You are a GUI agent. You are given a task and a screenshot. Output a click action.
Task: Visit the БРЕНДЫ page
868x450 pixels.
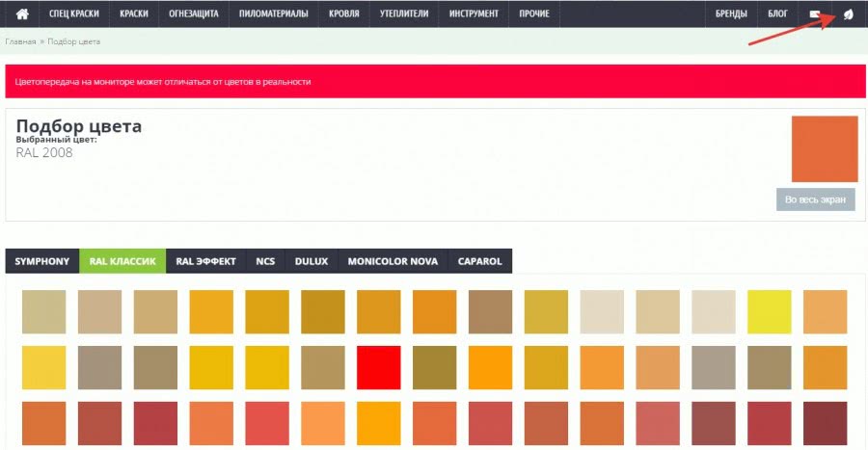pos(731,14)
